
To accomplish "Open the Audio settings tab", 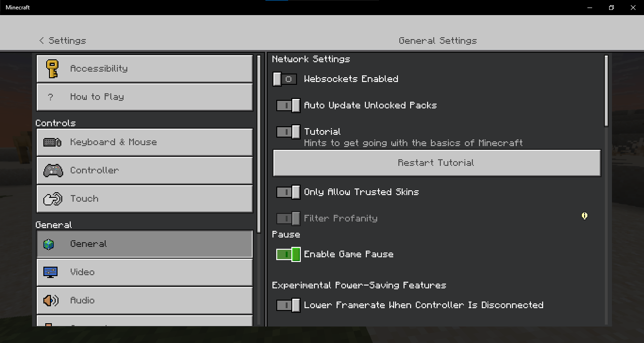I will [144, 301].
